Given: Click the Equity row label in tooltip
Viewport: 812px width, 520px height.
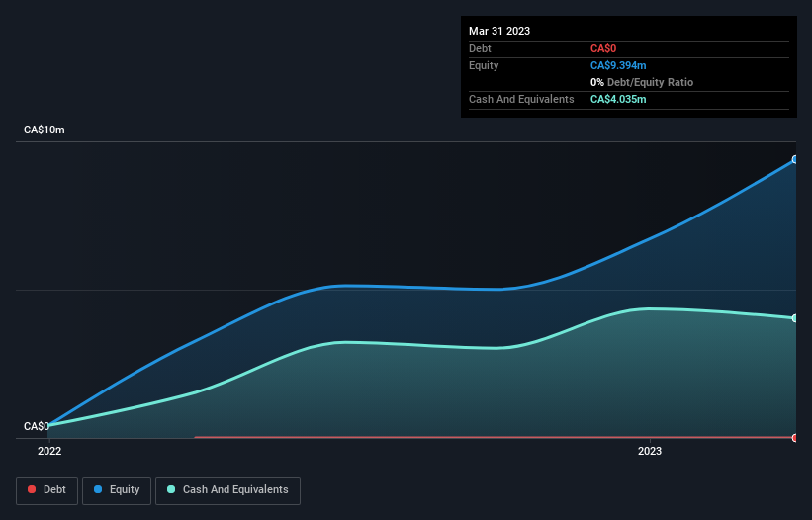Looking at the screenshot, I should point(484,65).
